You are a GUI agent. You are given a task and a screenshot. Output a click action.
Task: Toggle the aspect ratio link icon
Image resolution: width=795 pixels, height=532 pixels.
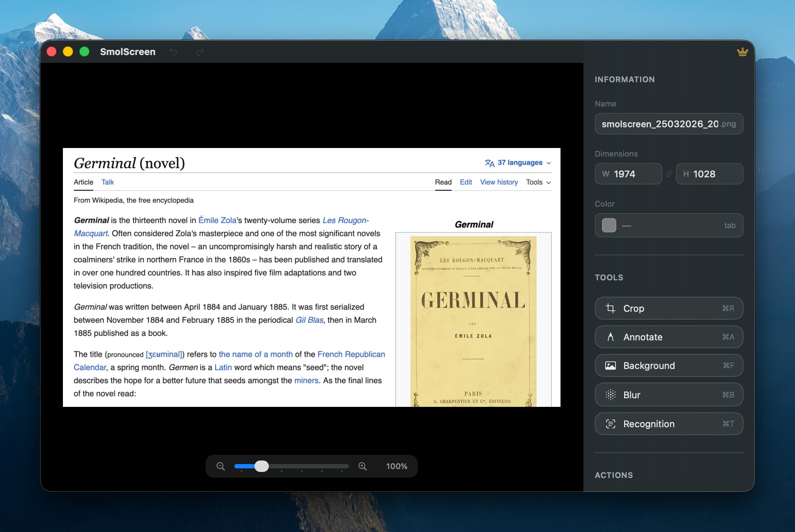pyautogui.click(x=669, y=174)
